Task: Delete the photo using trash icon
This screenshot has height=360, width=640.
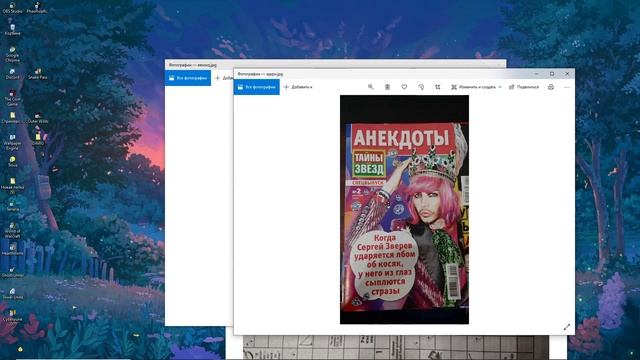Action: pos(387,87)
